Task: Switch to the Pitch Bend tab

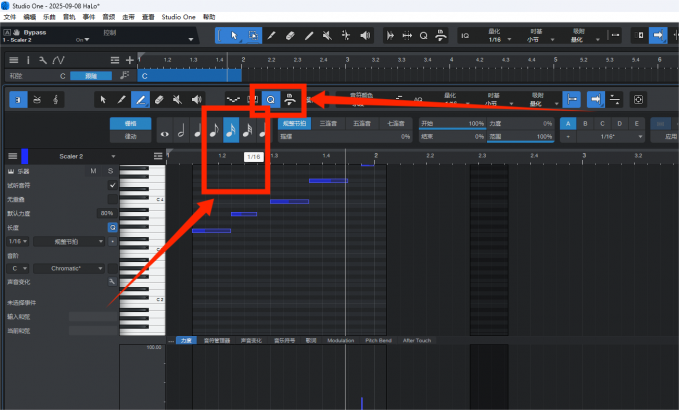Action: pos(376,340)
